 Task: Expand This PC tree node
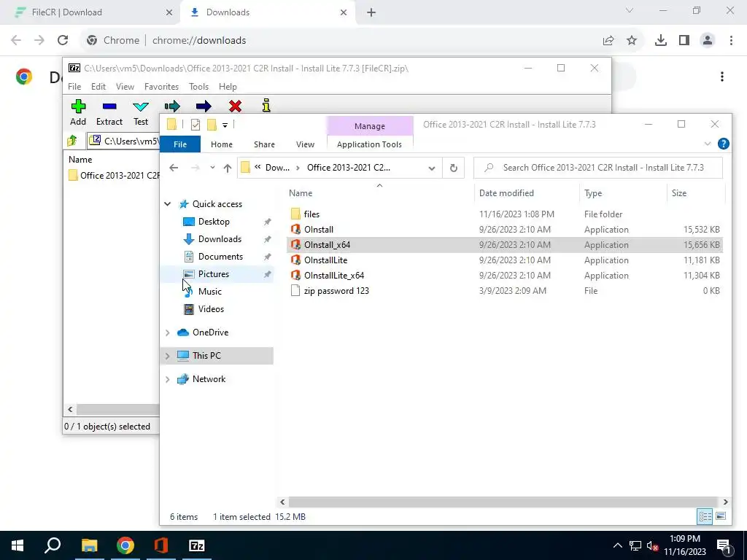coord(168,356)
